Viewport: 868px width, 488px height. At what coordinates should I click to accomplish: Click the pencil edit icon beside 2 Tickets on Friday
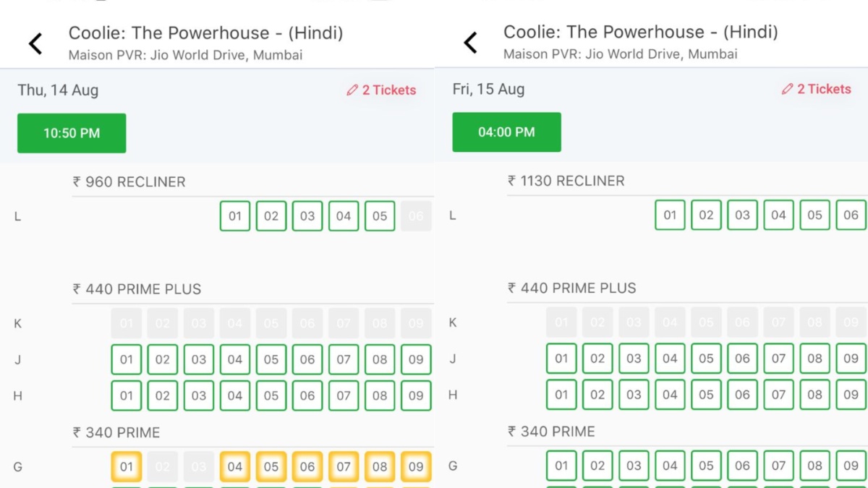pos(787,90)
